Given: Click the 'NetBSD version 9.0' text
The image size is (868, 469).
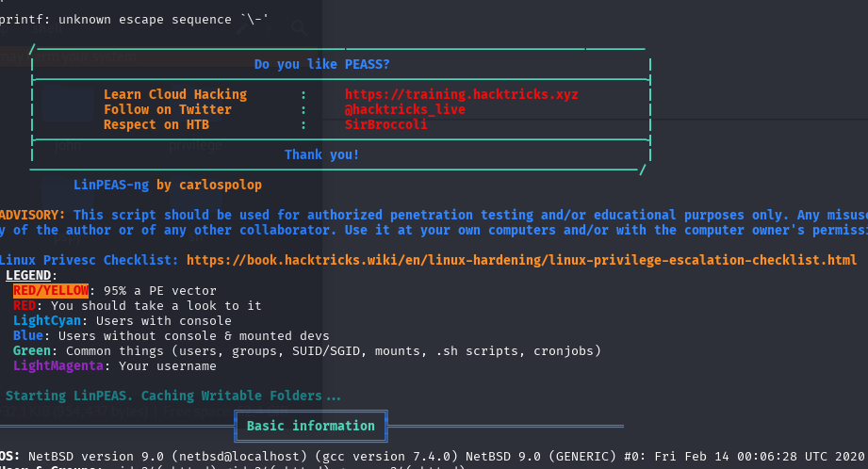Looking at the screenshot, I should (x=96, y=456).
